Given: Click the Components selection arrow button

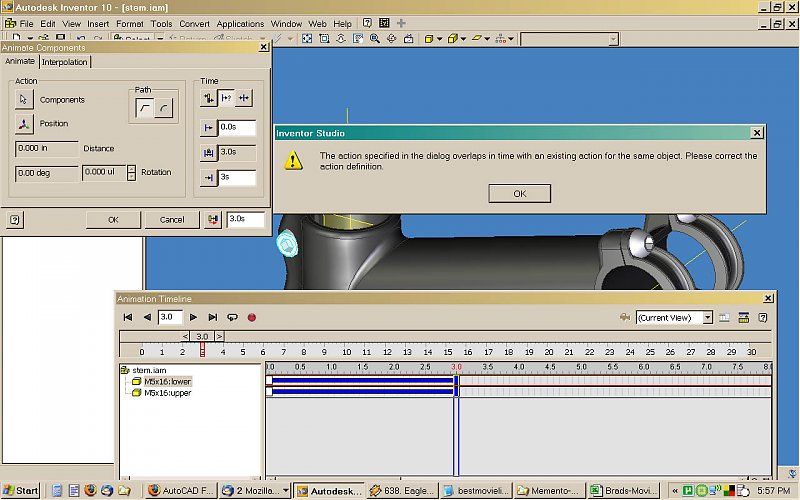Looking at the screenshot, I should pos(25,99).
